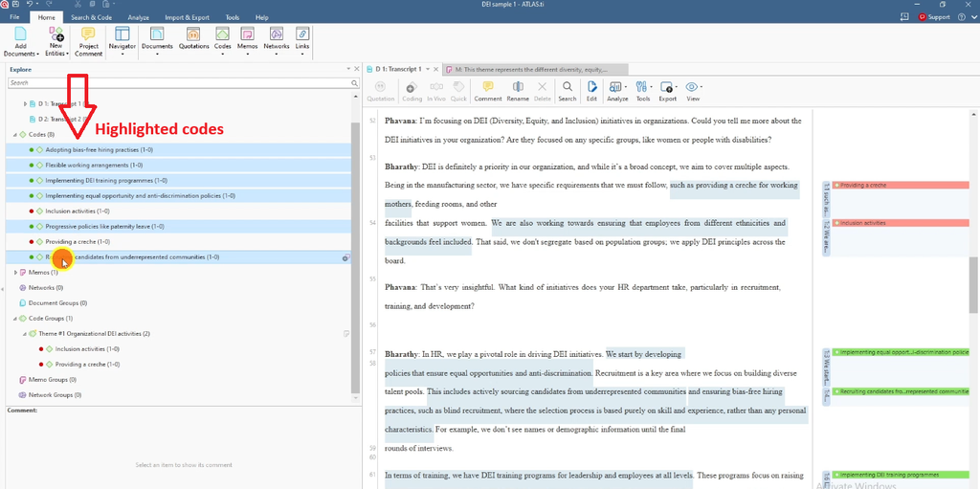This screenshot has width=980, height=489.
Task: Select code Adopting bias-free hiring practises
Action: point(178,150)
